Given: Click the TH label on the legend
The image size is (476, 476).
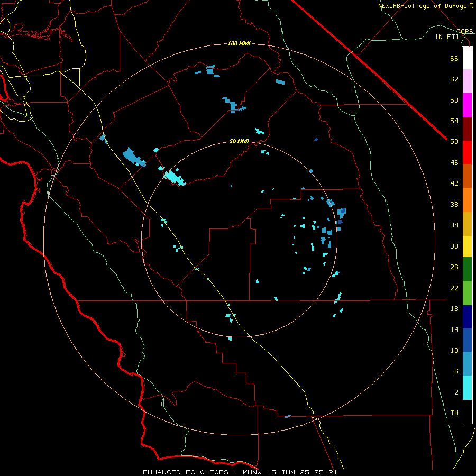Looking at the screenshot, I should 454,413.
